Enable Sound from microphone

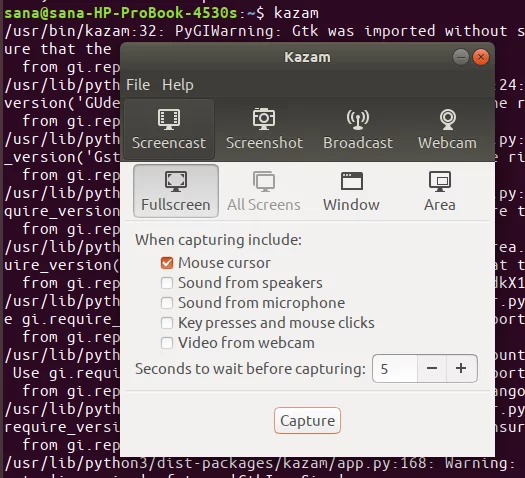pyautogui.click(x=167, y=303)
